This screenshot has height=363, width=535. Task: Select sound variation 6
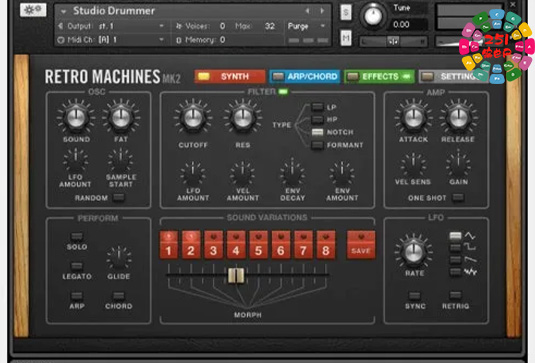281,245
